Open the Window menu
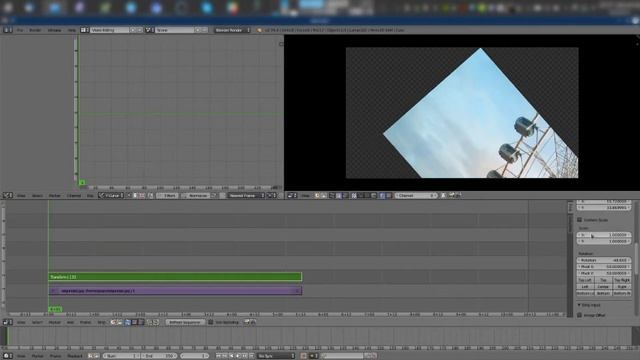 pyautogui.click(x=54, y=30)
